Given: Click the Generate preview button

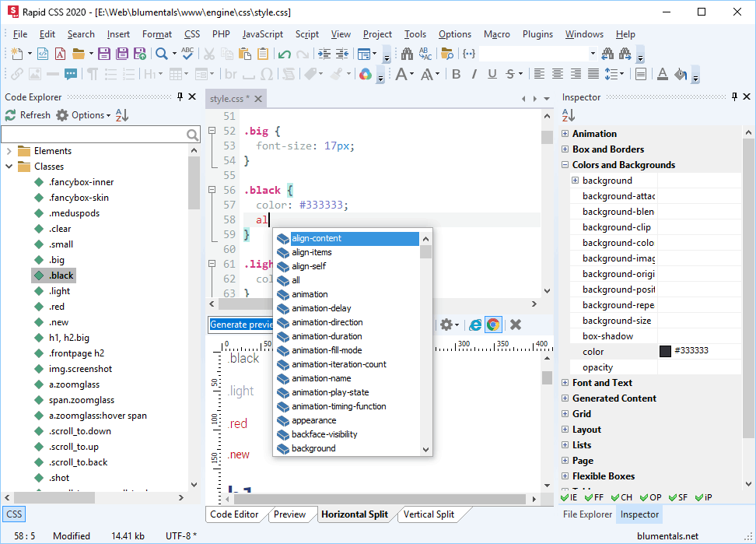Looking at the screenshot, I should tap(241, 325).
